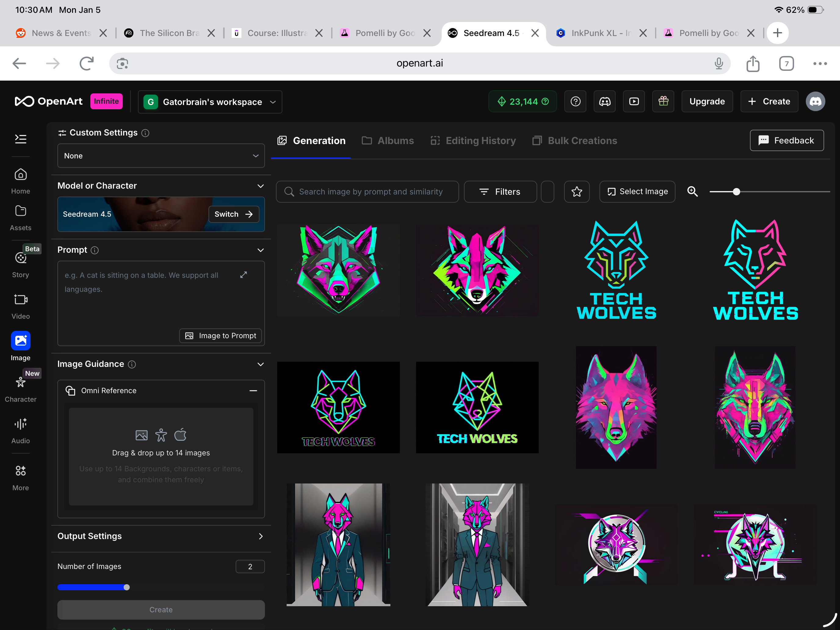840x630 pixels.
Task: Toggle the favorites star filter
Action: [x=577, y=192]
